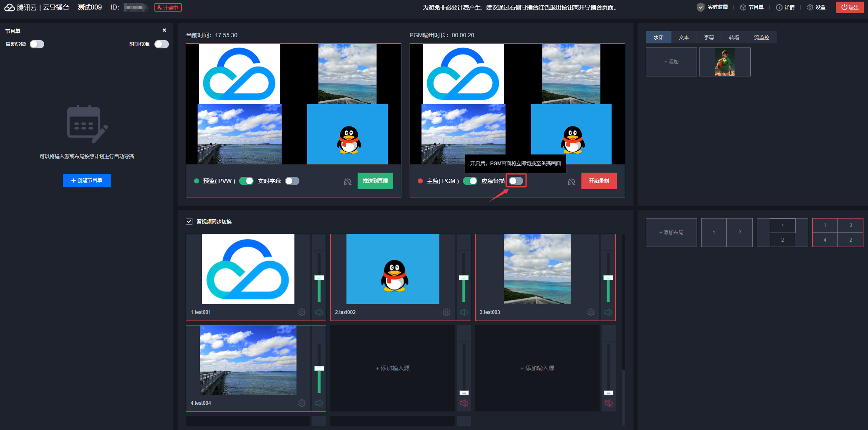Mute the 2.test002 input speaker icon
The width and height of the screenshot is (868, 430).
[464, 312]
